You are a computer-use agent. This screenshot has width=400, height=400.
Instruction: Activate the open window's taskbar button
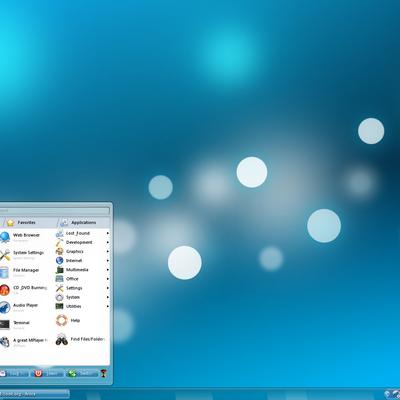click(x=35, y=395)
